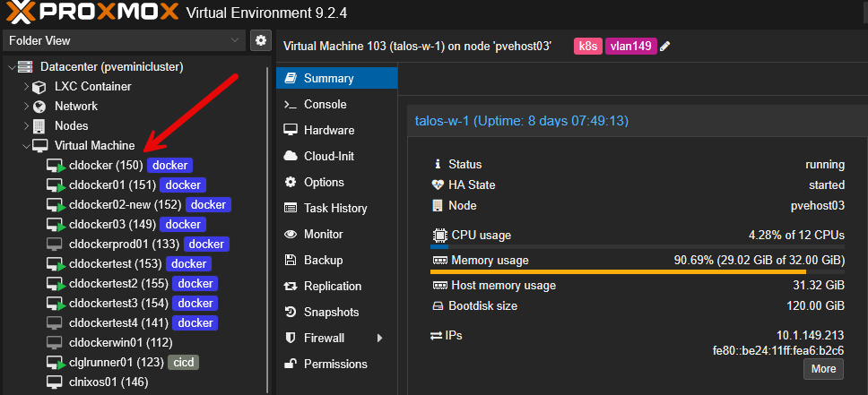
Task: Open the Backup tab
Action: (336, 260)
